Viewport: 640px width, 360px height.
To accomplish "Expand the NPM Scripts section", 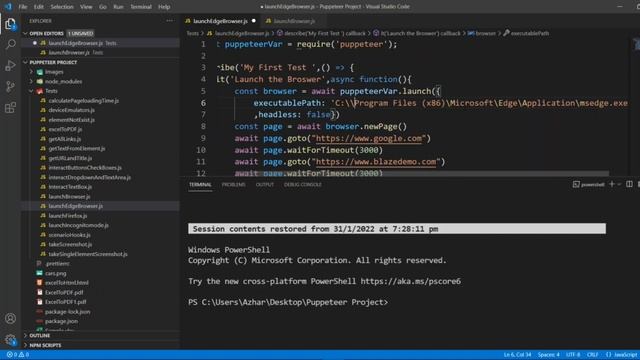I will click(x=25, y=345).
